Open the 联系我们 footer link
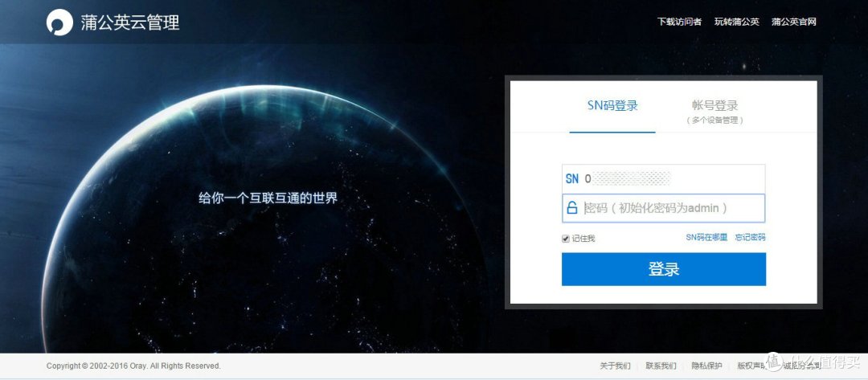 click(661, 366)
